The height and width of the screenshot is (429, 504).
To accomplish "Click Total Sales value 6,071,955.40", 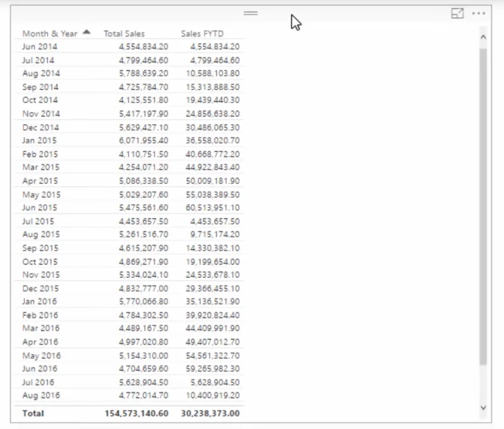I will tap(144, 140).
